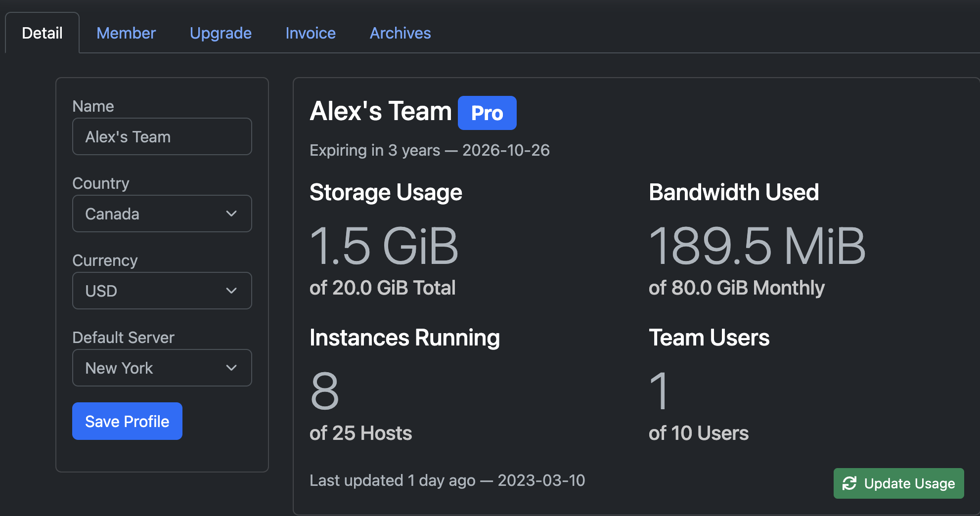
Task: Expand the Currency dropdown set to USD
Action: click(162, 291)
